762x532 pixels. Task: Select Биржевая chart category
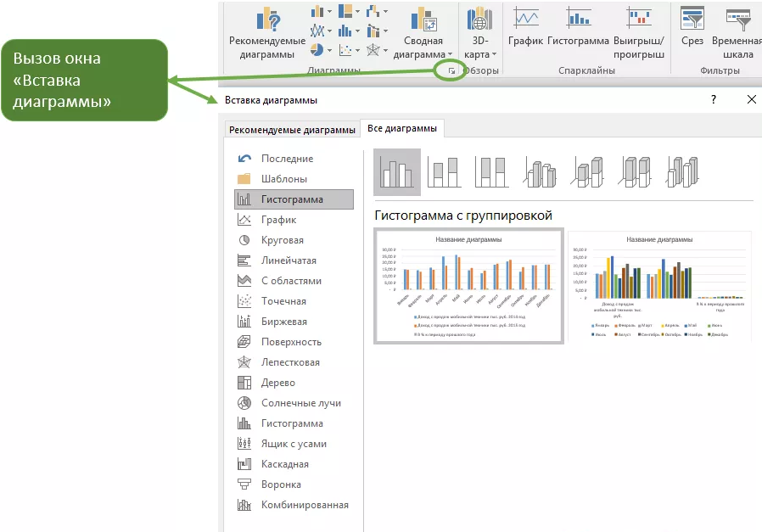[294, 322]
